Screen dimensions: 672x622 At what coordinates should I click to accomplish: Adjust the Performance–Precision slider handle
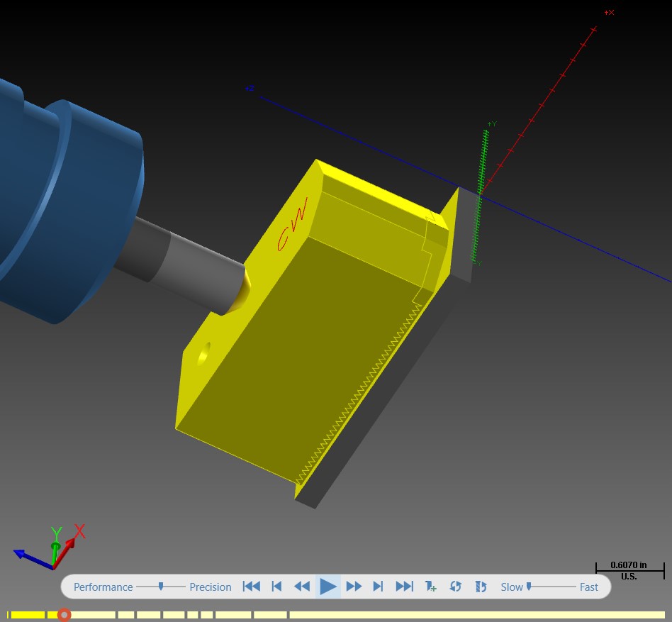[161, 586]
